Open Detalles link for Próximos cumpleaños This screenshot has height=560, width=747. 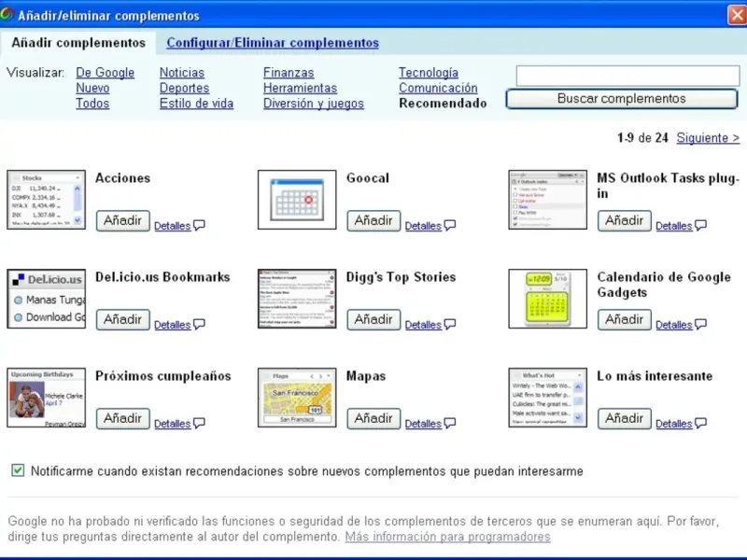coord(173,424)
